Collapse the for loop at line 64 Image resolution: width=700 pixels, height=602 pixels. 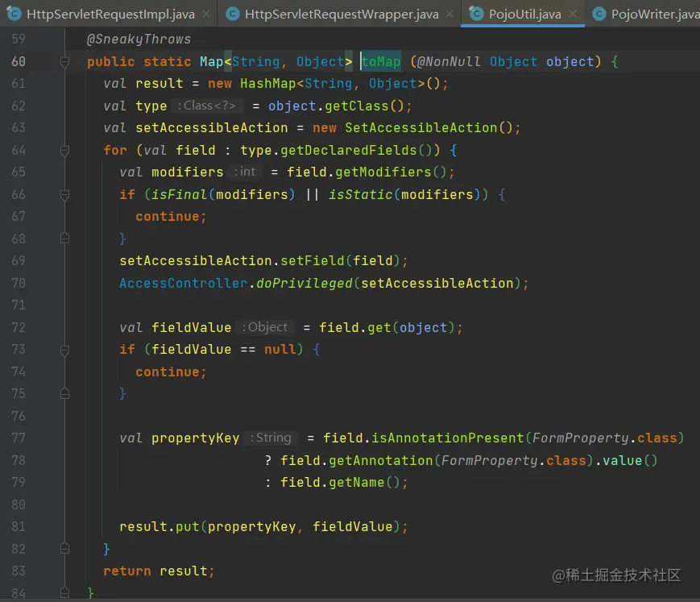coord(64,151)
